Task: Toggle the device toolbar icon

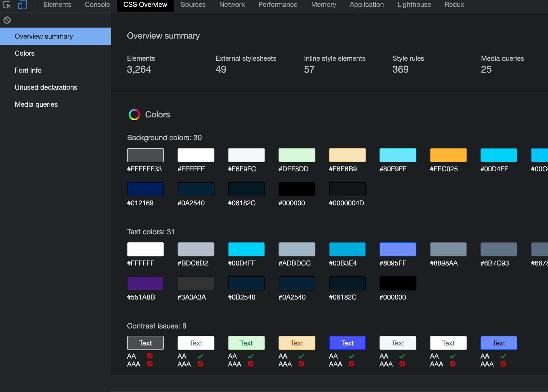Action: 22,5
